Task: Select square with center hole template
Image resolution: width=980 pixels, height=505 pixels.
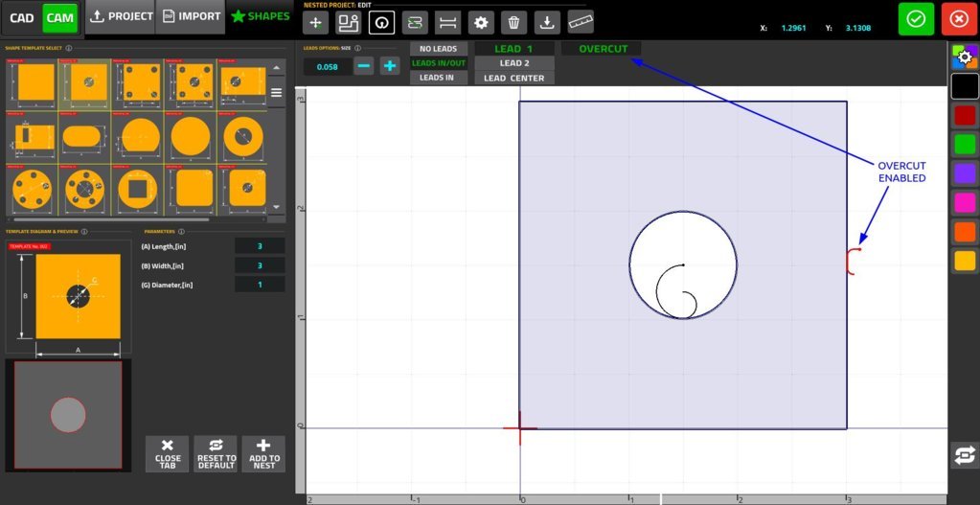Action: (x=84, y=84)
